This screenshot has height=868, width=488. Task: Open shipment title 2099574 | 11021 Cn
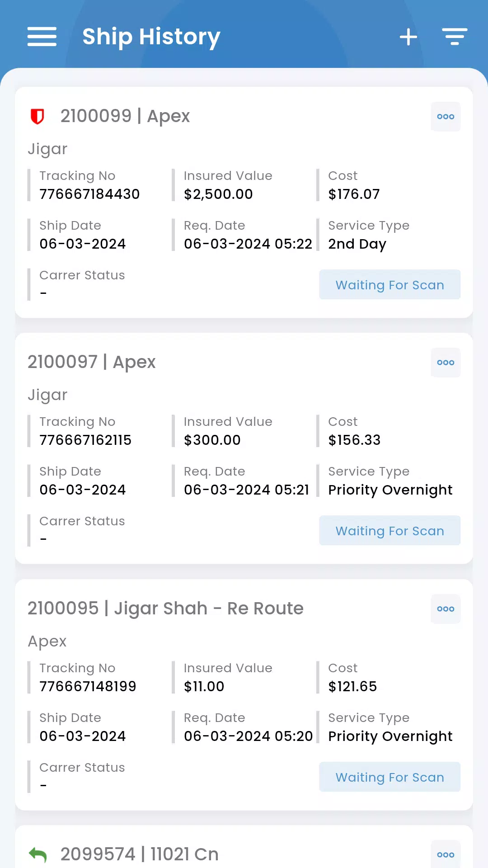pos(140,854)
